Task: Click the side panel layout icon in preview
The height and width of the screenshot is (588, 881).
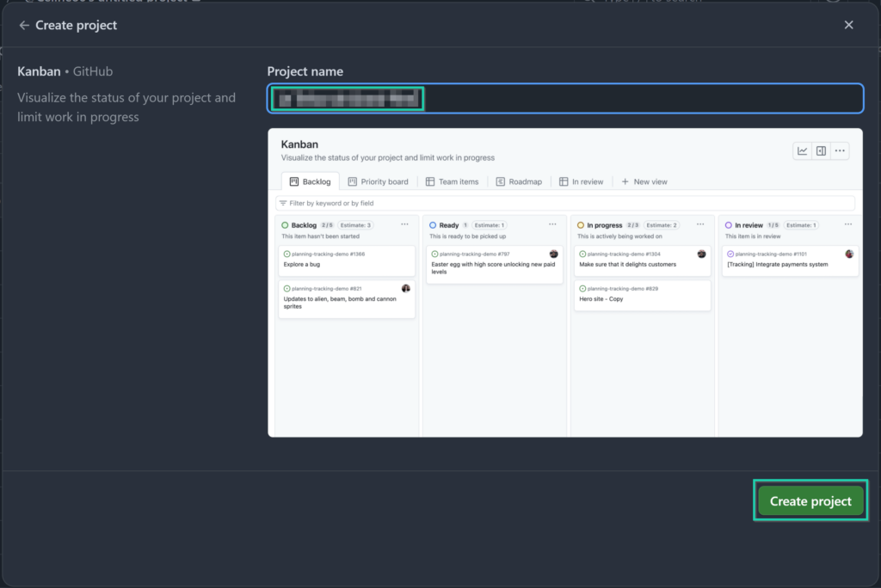Action: click(x=821, y=150)
